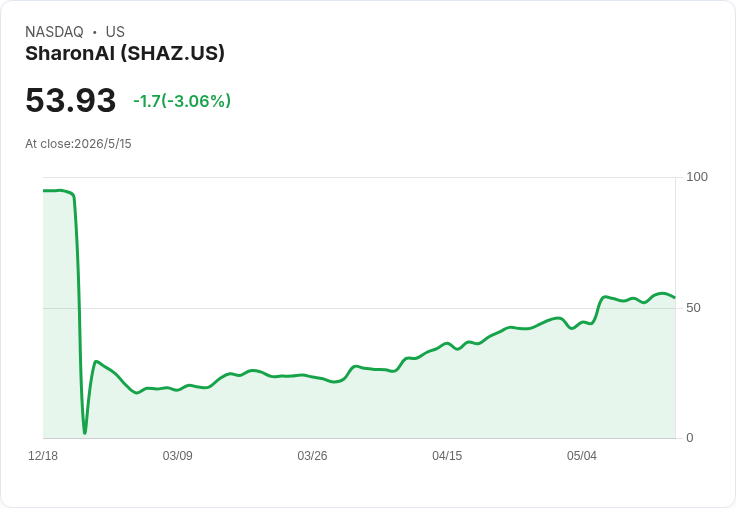Click the flat starting segment of the chart line
The width and height of the screenshot is (736, 508).
(56, 191)
